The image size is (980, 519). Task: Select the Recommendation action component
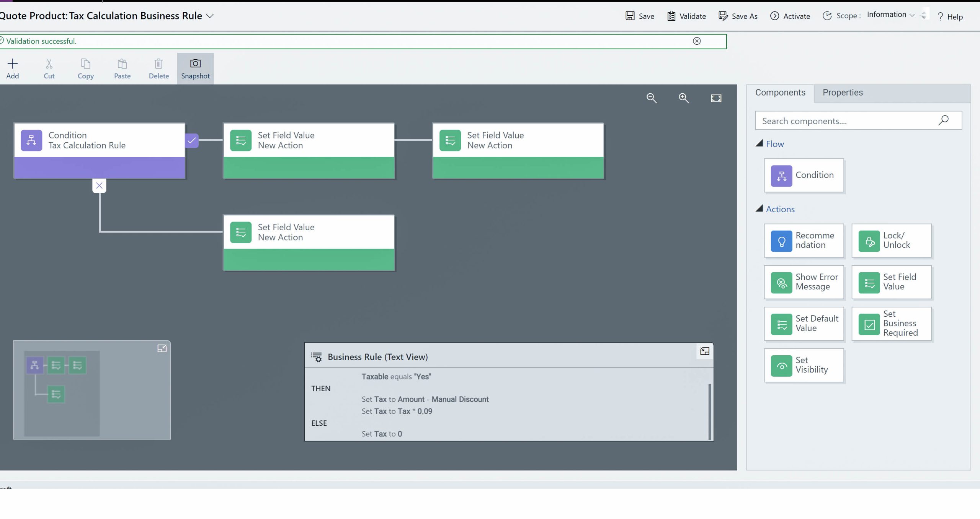(x=804, y=241)
